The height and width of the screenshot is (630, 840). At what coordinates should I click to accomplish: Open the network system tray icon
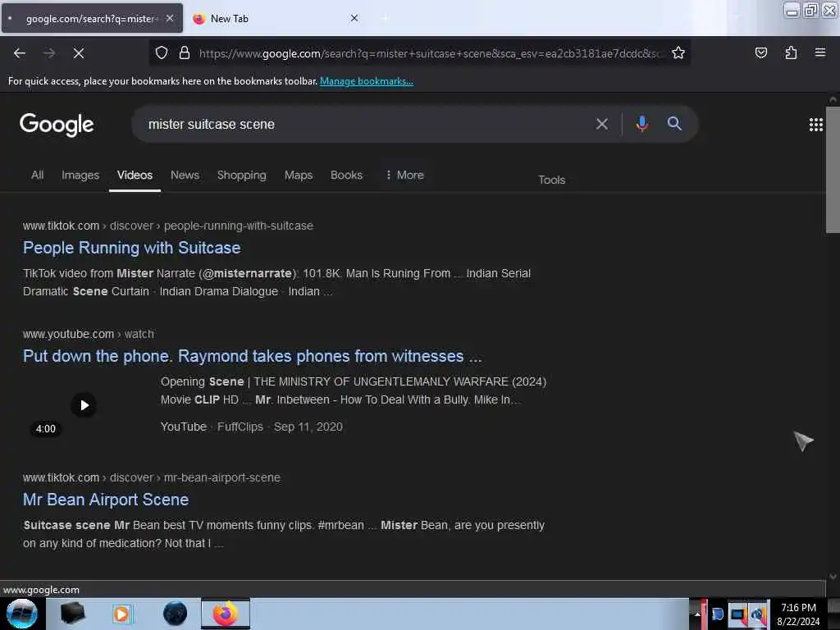[738, 614]
